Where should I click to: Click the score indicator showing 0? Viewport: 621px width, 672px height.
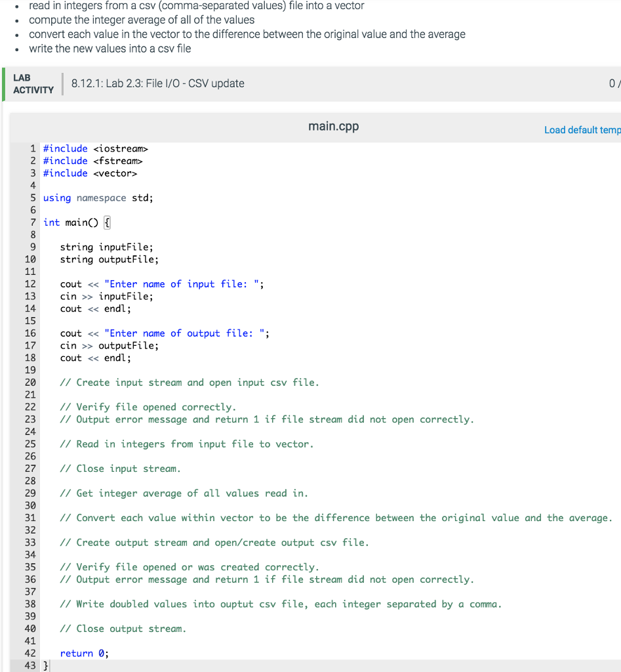pyautogui.click(x=612, y=83)
